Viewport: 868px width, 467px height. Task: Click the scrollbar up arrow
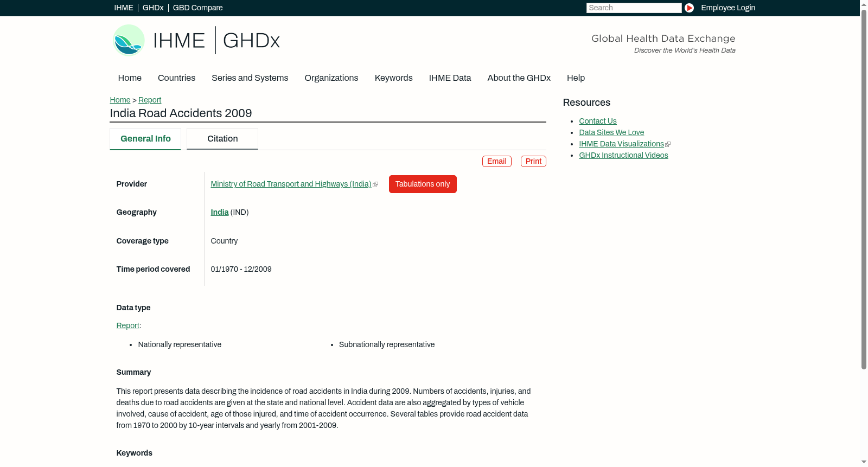pos(864,4)
